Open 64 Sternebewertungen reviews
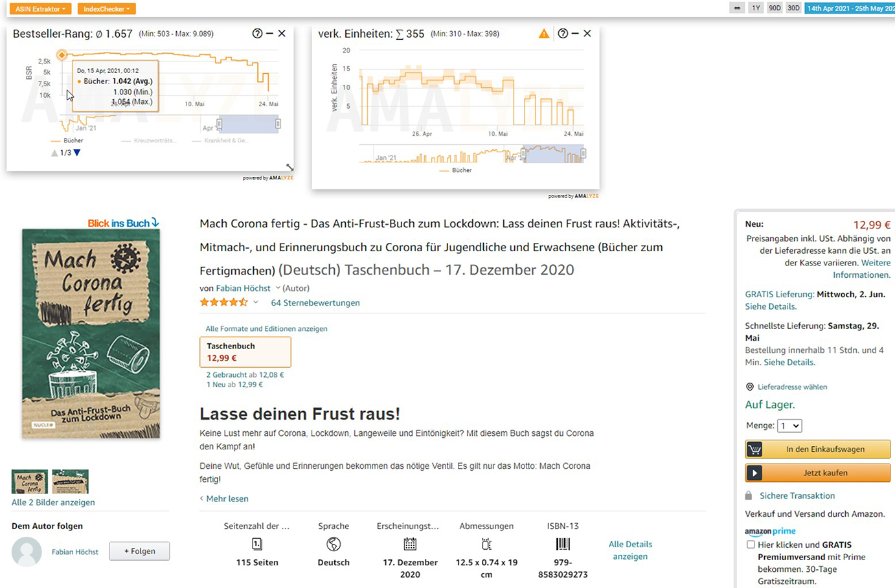Viewport: 895px width, 588px height. point(315,302)
